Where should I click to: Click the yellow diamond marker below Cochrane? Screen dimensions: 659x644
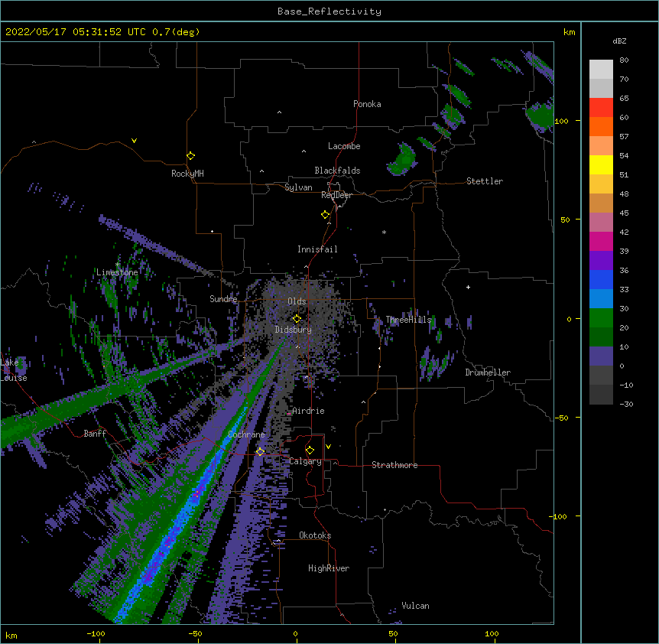point(260,452)
